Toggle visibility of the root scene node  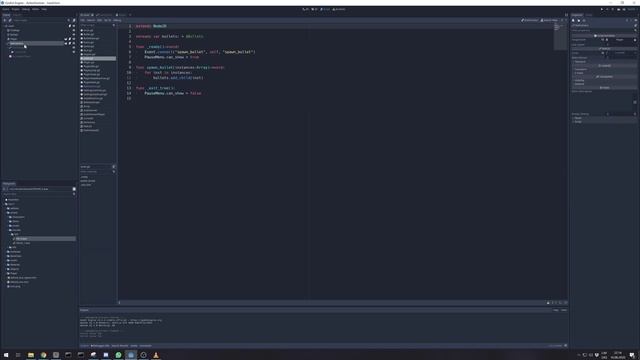pyautogui.click(x=74, y=26)
